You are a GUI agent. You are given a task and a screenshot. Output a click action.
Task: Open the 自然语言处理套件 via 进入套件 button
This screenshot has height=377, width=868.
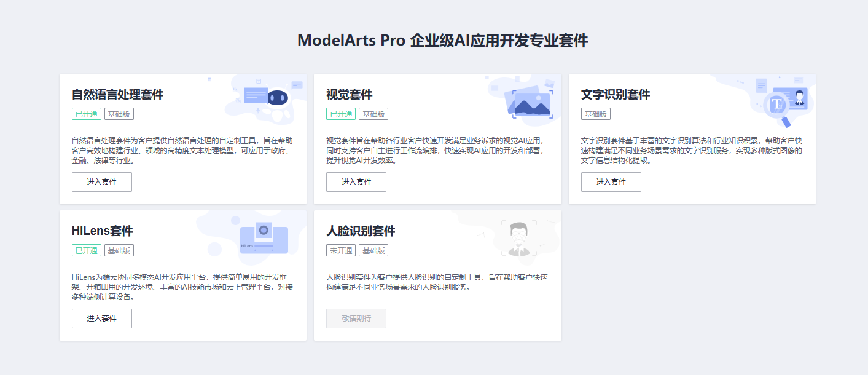pyautogui.click(x=102, y=182)
